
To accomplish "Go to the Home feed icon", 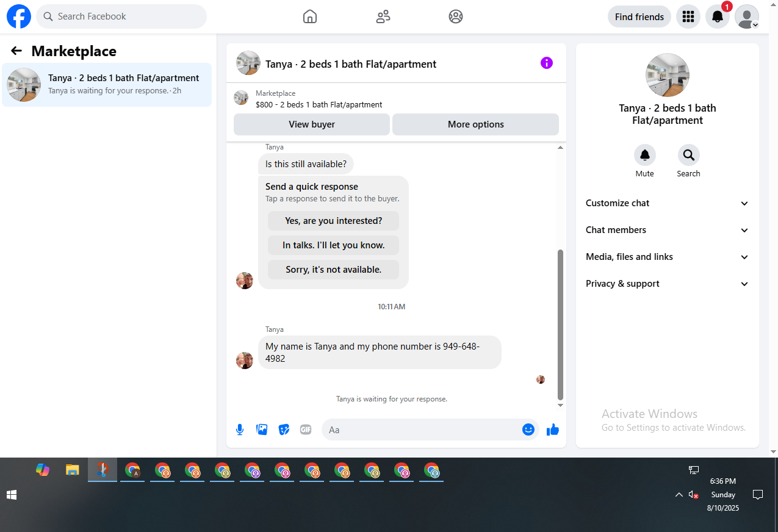I will click(310, 16).
